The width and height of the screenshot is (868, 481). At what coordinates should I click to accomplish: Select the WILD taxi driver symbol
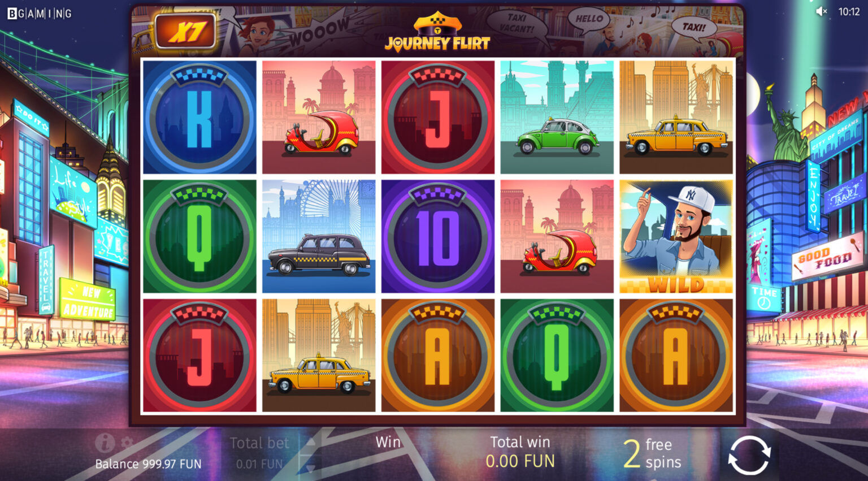point(676,236)
